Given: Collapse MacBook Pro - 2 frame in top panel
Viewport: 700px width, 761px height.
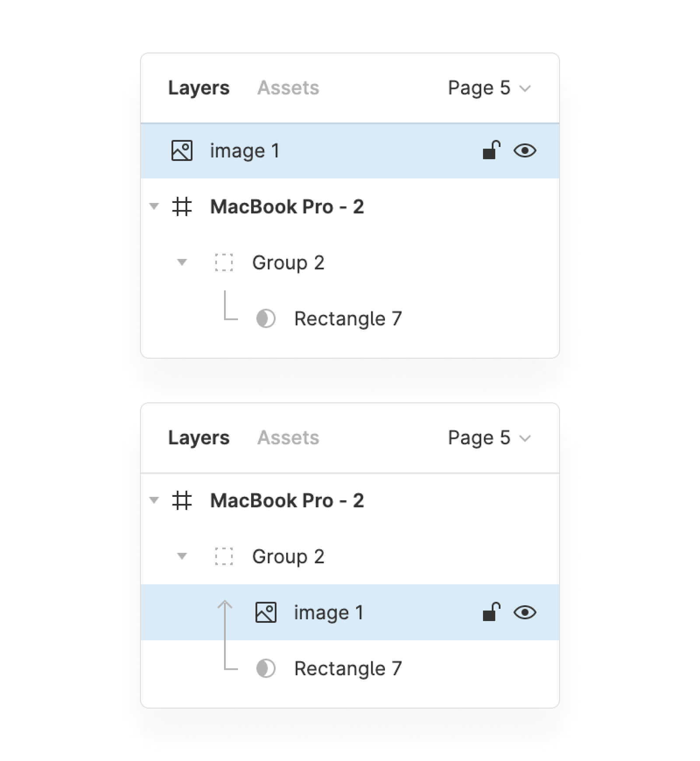Looking at the screenshot, I should [x=154, y=206].
